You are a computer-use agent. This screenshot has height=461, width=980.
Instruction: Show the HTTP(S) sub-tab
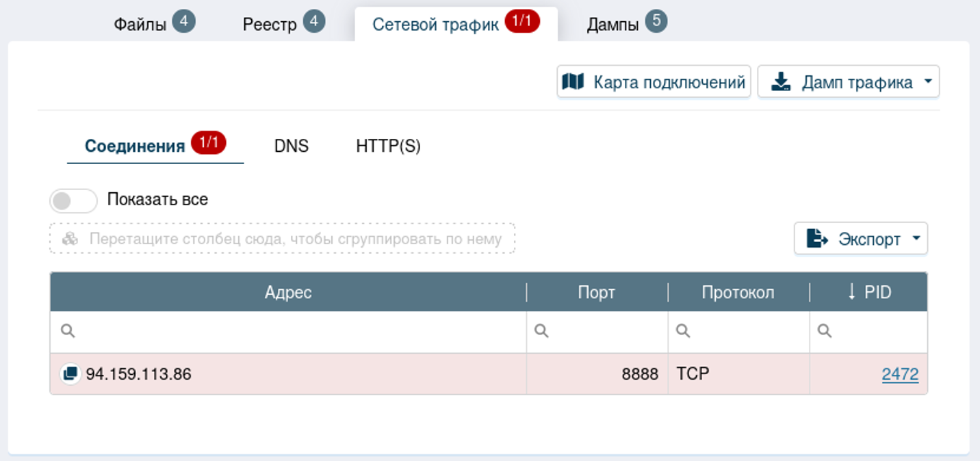(x=388, y=146)
